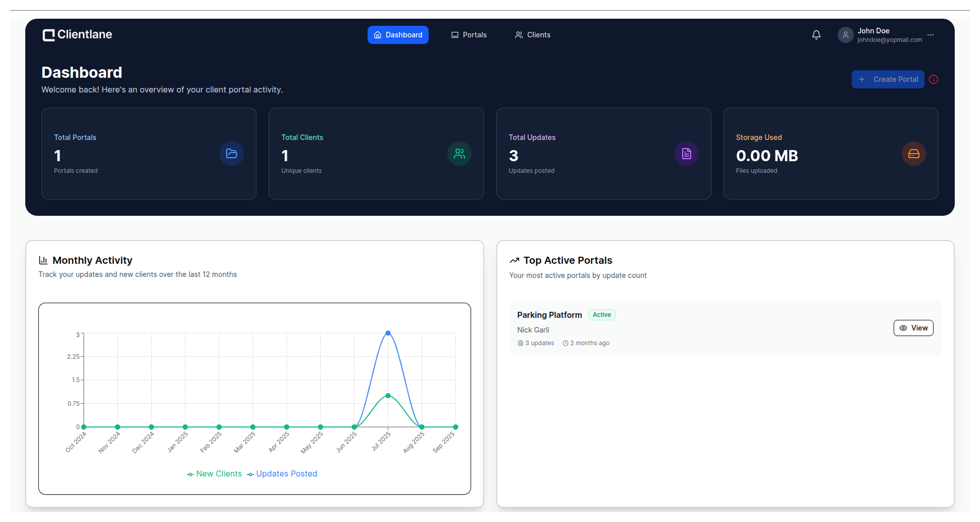The width and height of the screenshot is (980, 522).
Task: Open the user avatar profile menu
Action: tap(845, 34)
